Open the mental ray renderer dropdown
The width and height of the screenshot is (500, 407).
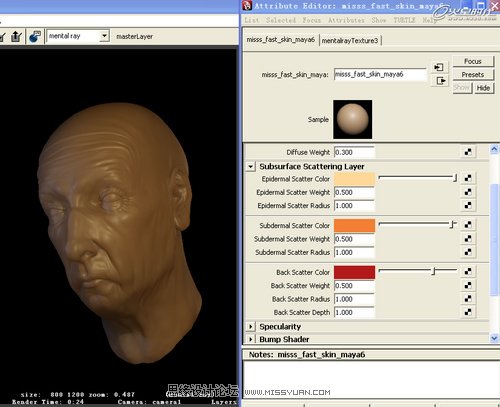pyautogui.click(x=104, y=36)
